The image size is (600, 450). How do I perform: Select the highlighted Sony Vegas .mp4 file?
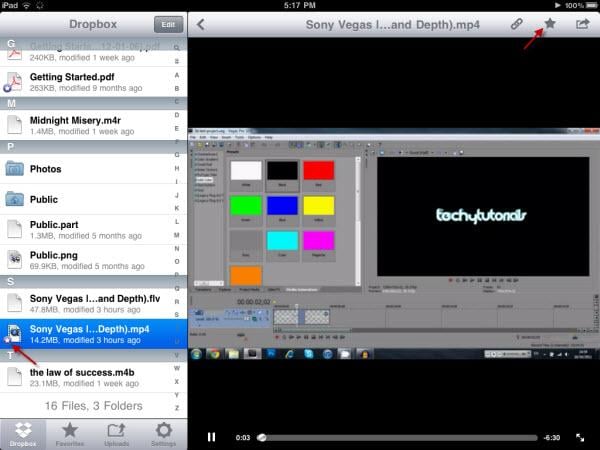point(93,334)
